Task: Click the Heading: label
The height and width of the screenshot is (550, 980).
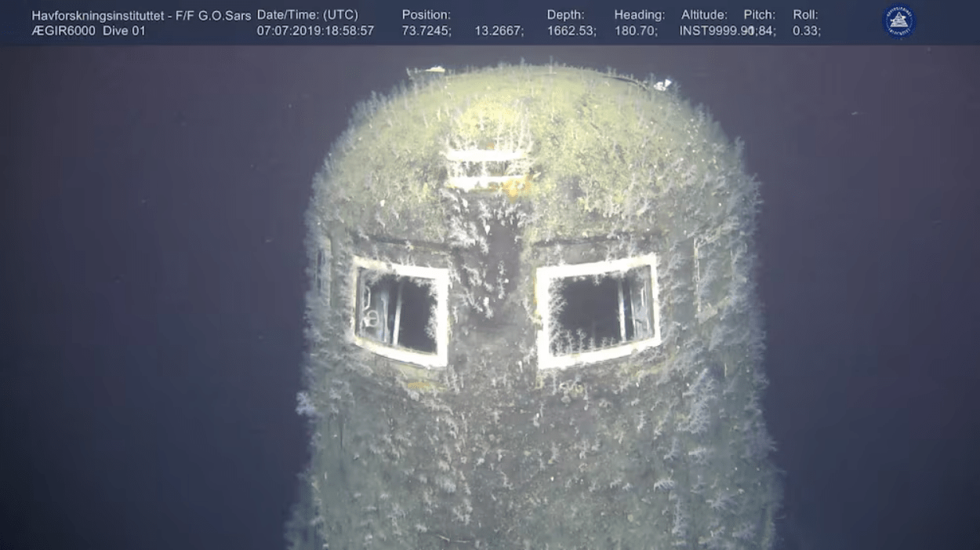Action: [639, 15]
